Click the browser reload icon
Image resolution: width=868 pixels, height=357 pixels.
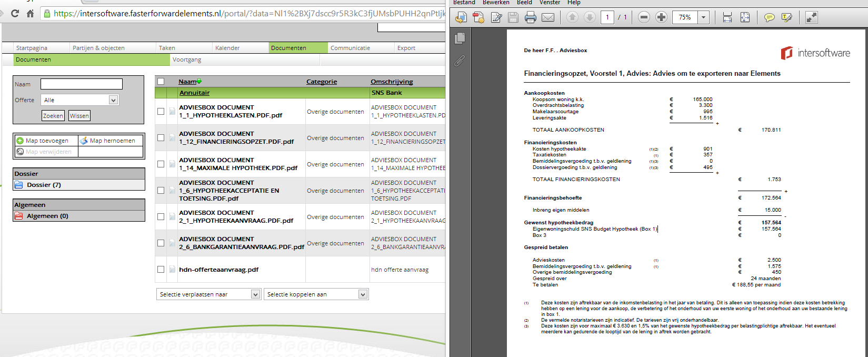pyautogui.click(x=14, y=14)
